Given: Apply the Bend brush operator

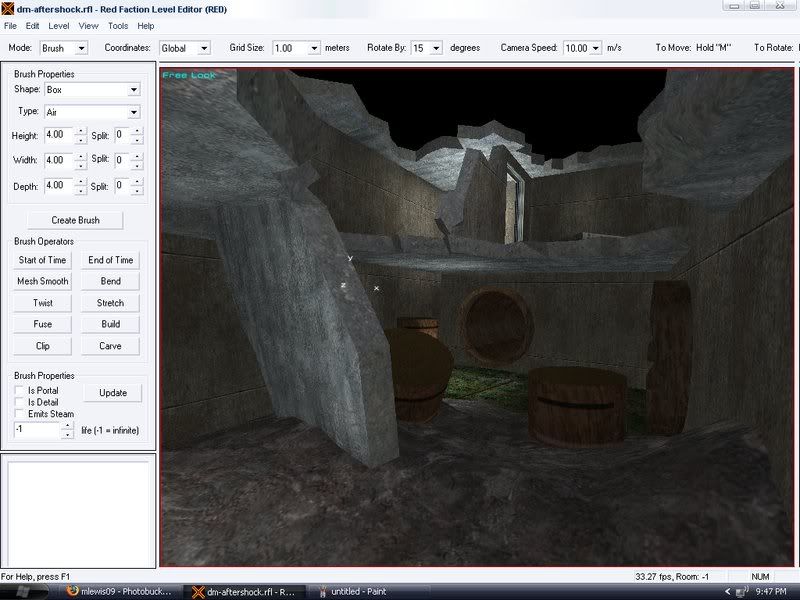Looking at the screenshot, I should coord(110,282).
